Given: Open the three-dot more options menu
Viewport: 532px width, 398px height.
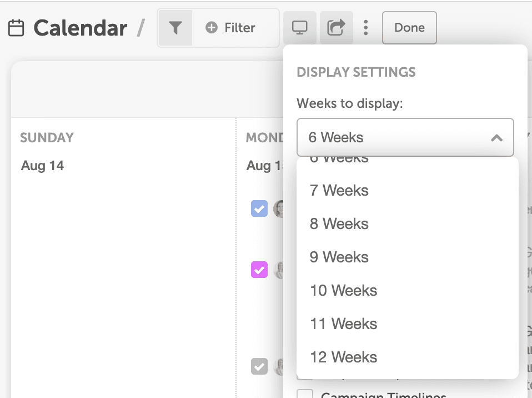Looking at the screenshot, I should (x=365, y=28).
